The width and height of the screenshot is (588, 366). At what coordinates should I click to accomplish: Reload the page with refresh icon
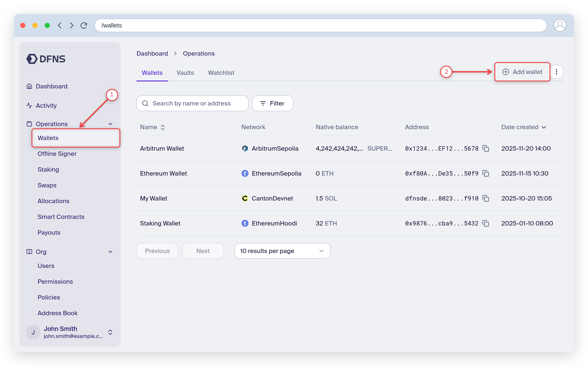click(84, 25)
